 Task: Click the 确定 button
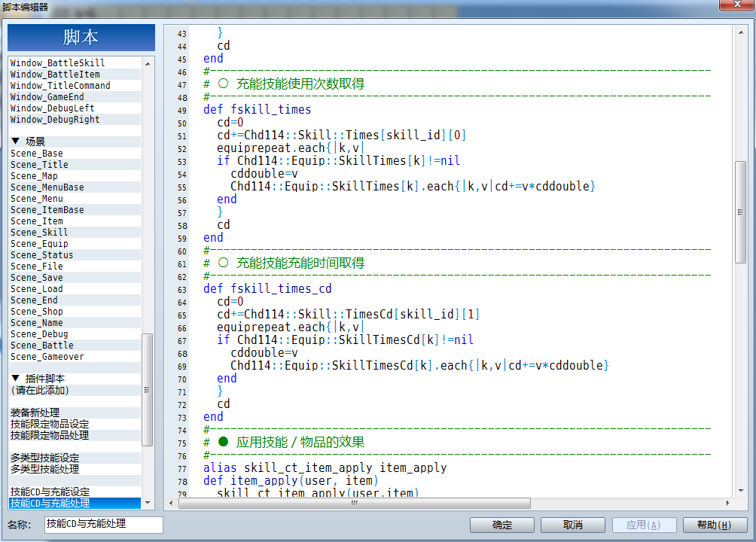tap(502, 525)
